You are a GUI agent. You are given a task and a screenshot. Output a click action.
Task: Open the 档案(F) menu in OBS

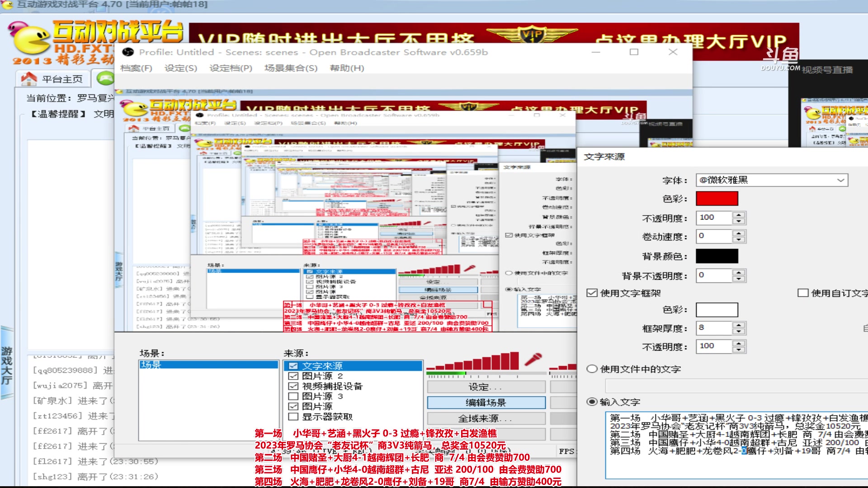click(136, 68)
